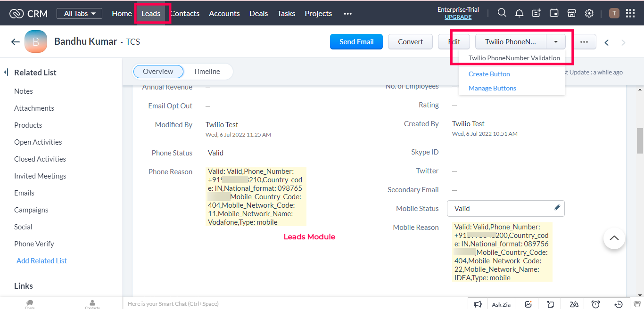
Task: Open Emails in Related List
Action: tap(24, 193)
